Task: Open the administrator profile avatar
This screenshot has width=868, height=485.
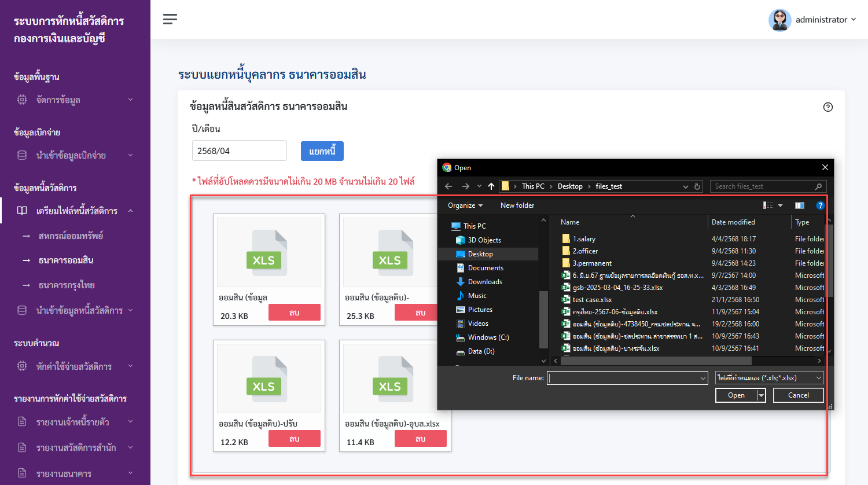Action: [779, 20]
